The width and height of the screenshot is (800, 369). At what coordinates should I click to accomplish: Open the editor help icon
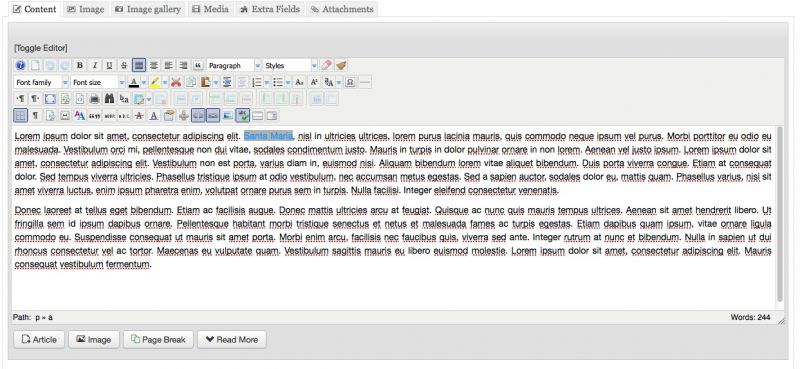20,65
